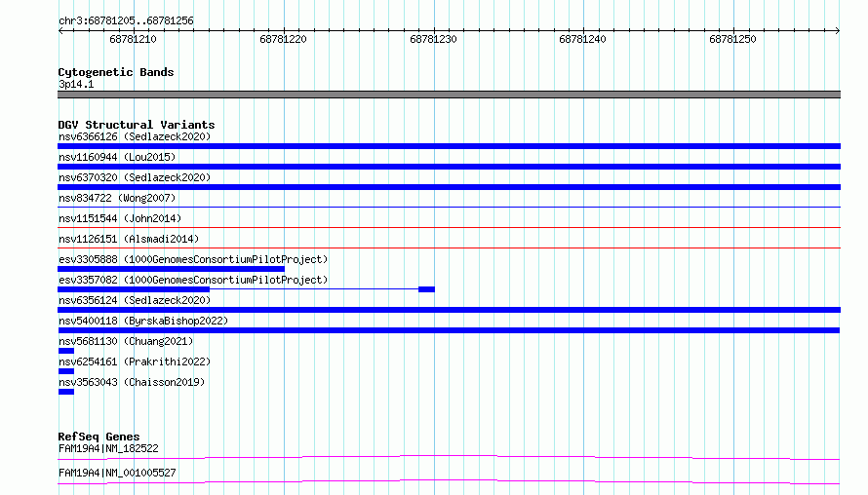Select the thick left segment of esv3357082

[134, 289]
